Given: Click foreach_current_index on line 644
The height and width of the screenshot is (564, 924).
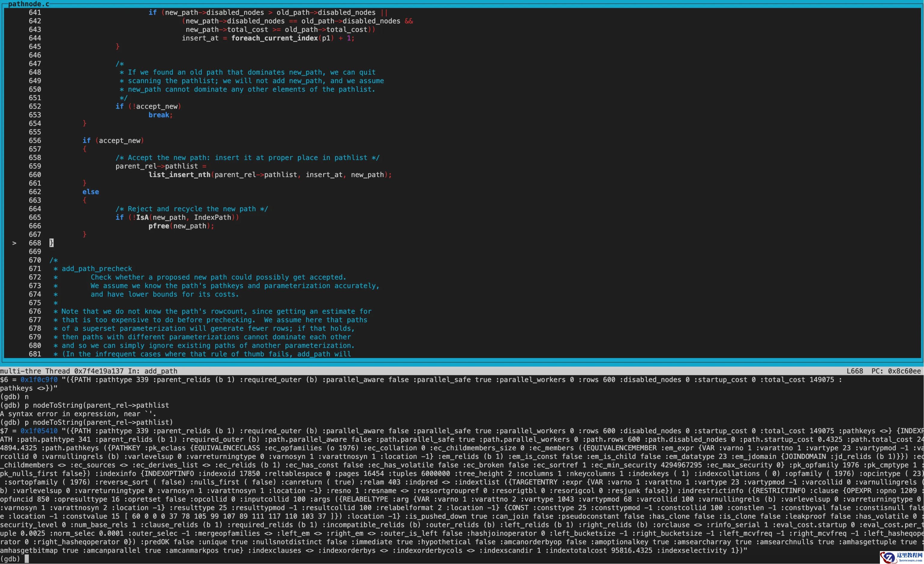Looking at the screenshot, I should tap(274, 38).
